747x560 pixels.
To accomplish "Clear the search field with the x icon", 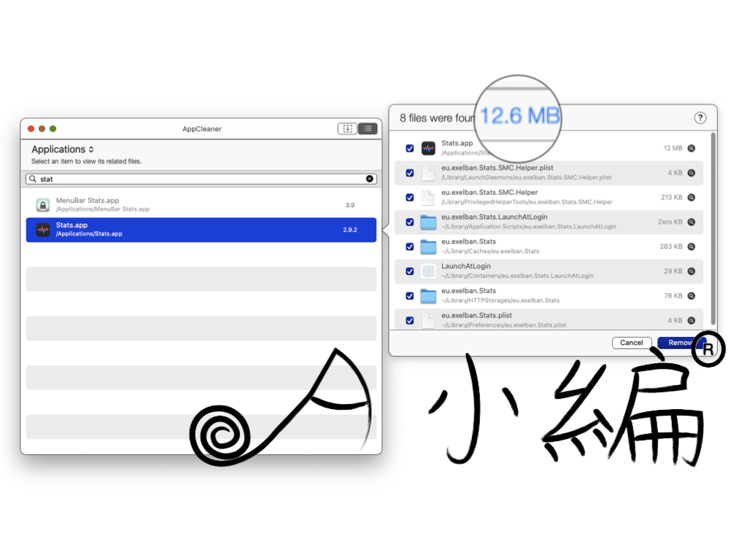I will point(370,179).
